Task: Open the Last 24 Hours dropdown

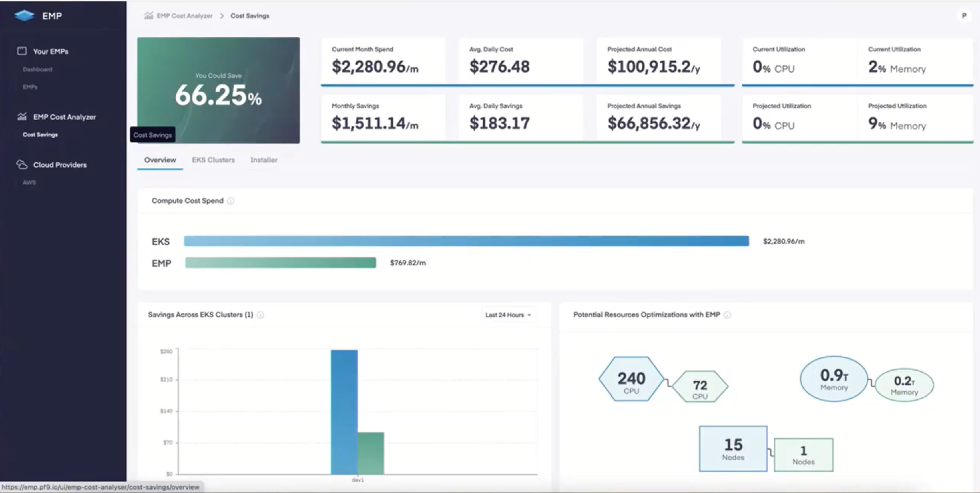Action: pos(508,315)
